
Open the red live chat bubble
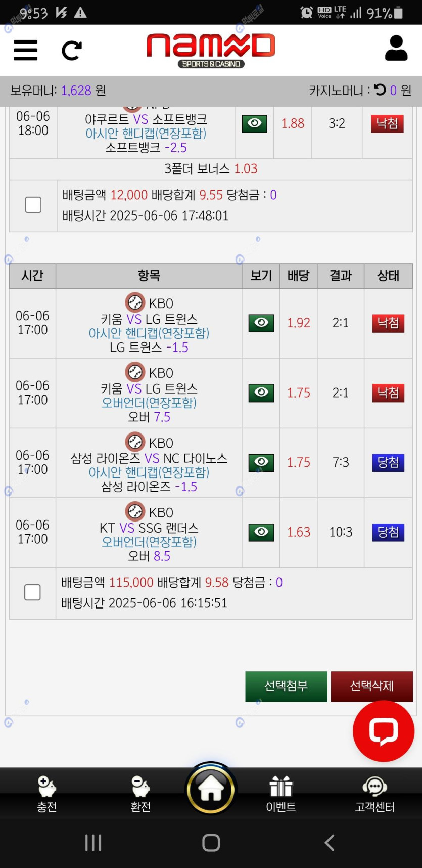pyautogui.click(x=383, y=731)
